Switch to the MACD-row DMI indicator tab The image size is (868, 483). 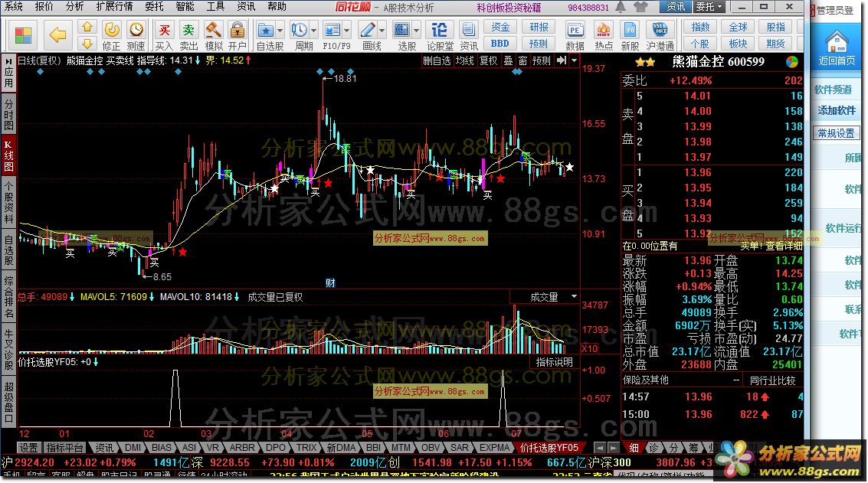133,448
